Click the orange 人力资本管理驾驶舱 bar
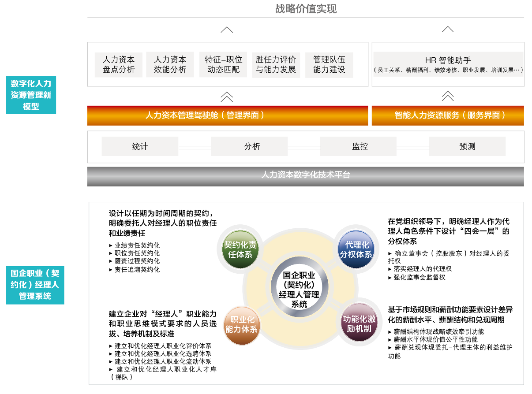This screenshot has height=394, width=532. pos(227,115)
